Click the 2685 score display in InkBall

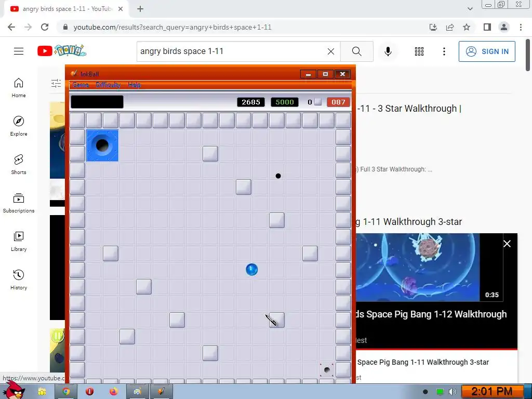[x=251, y=102]
